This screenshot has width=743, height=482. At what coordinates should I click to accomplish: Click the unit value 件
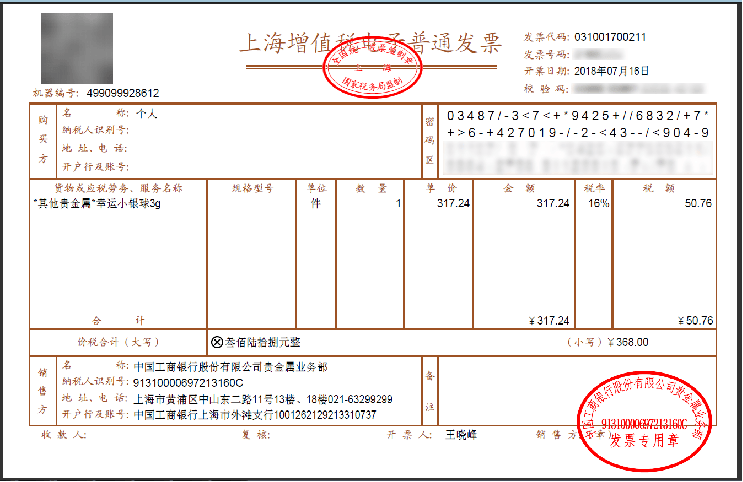tap(316, 203)
